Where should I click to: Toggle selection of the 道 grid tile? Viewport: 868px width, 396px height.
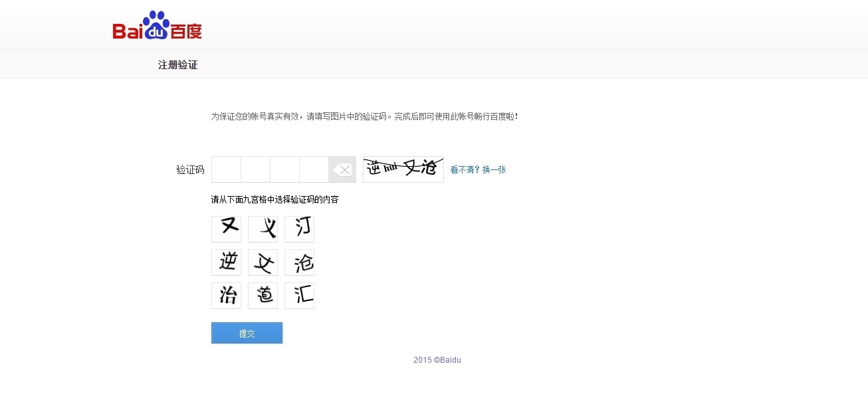click(263, 295)
